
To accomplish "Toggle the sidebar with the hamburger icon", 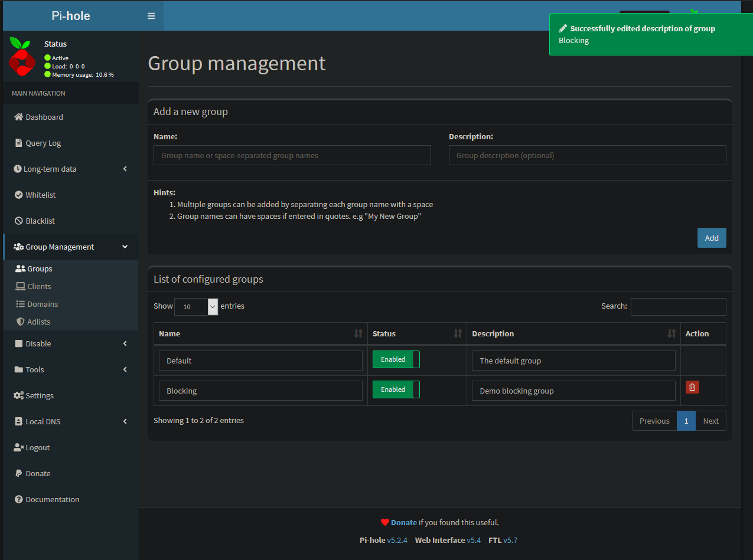I will pos(151,16).
